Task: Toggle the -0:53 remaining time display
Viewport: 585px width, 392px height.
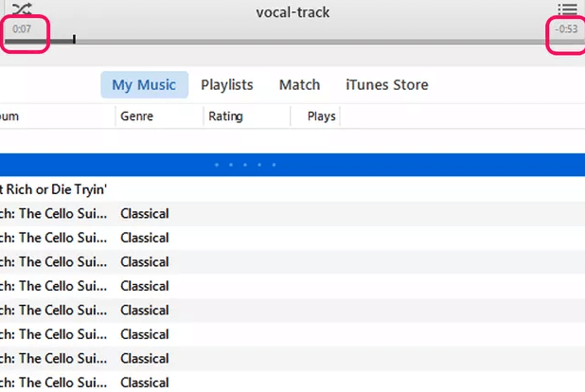Action: pos(566,29)
